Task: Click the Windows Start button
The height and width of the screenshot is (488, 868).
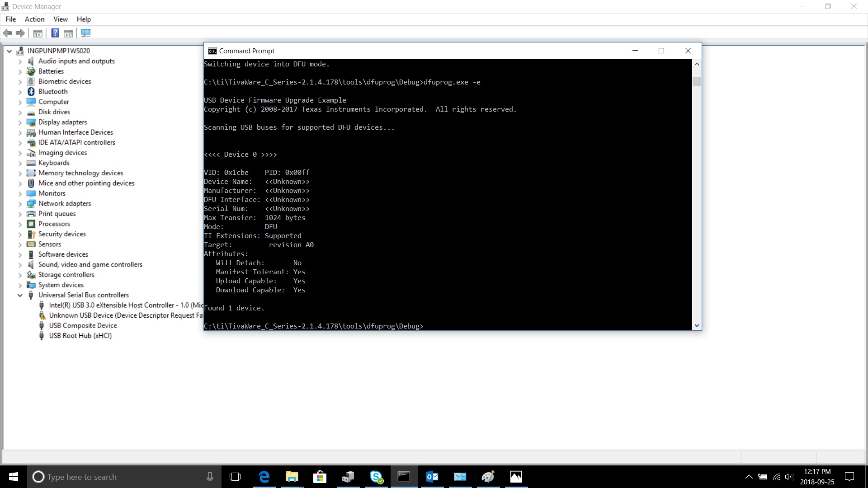Action: [x=14, y=477]
